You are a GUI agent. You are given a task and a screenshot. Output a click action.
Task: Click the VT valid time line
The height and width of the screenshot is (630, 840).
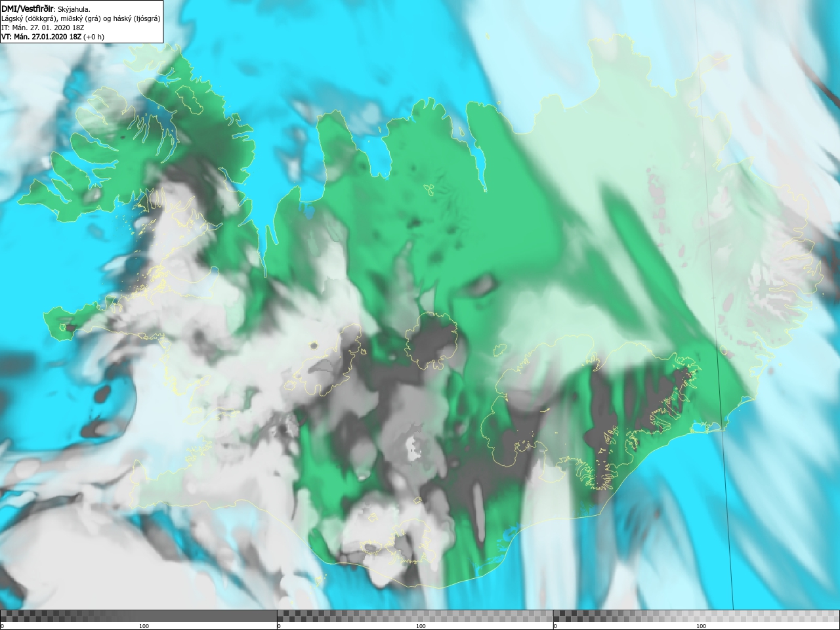(x=52, y=37)
